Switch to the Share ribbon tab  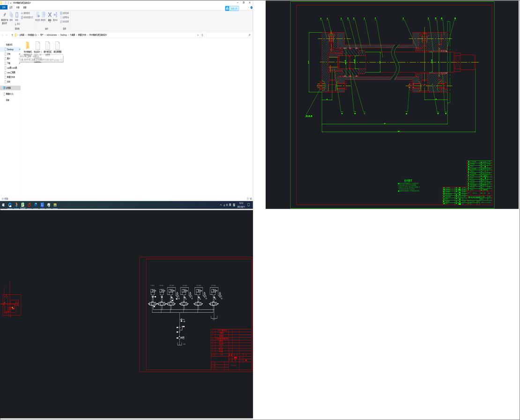[18, 7]
